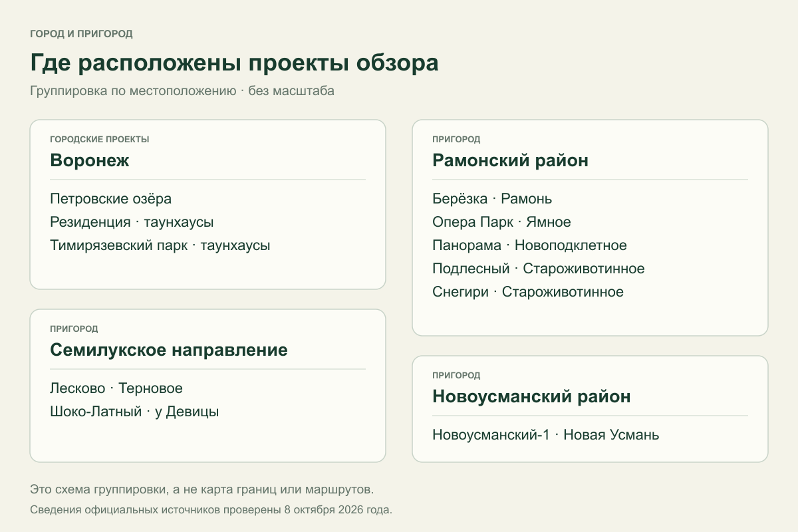The image size is (798, 532).
Task: Click the 'Рамонский район' card title
Action: pyautogui.click(x=510, y=161)
